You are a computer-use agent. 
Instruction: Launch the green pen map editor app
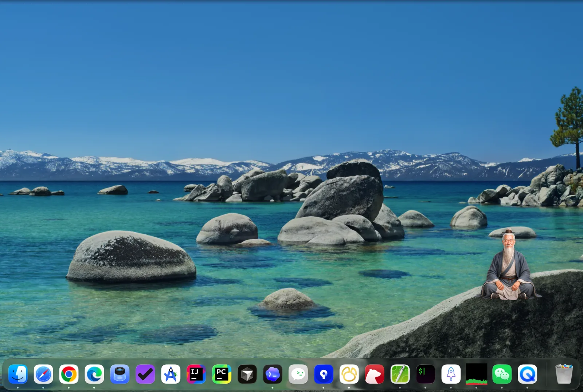coord(400,374)
